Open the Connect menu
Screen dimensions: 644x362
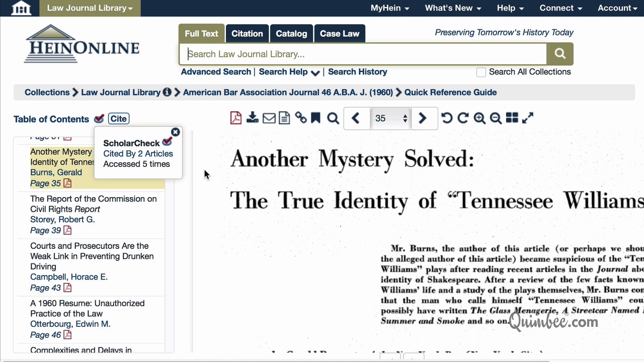tap(560, 8)
